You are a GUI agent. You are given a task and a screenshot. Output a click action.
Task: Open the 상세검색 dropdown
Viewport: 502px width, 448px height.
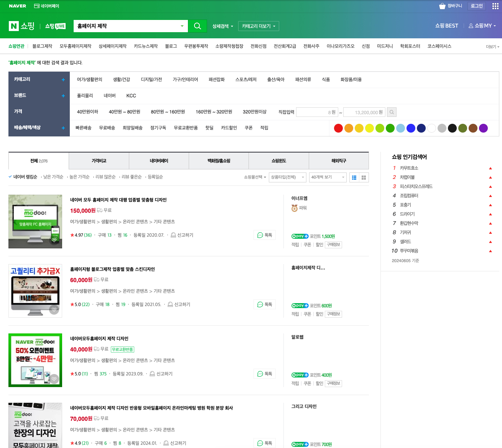click(x=223, y=26)
